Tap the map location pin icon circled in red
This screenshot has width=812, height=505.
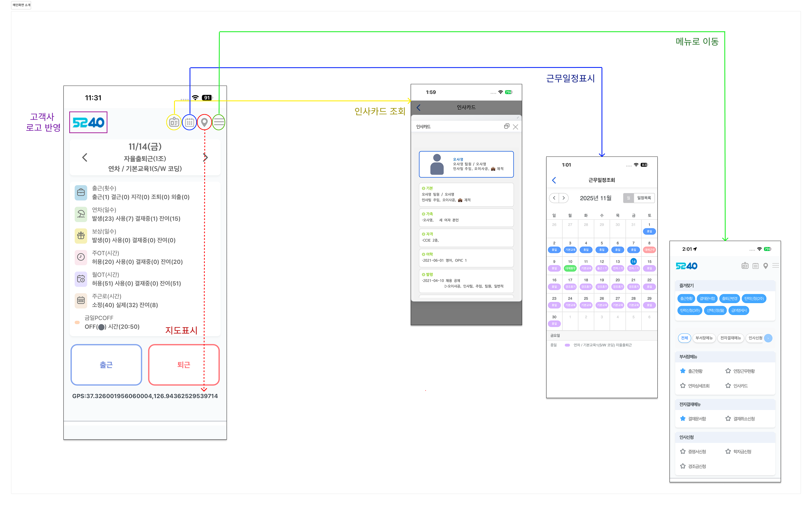pos(204,122)
